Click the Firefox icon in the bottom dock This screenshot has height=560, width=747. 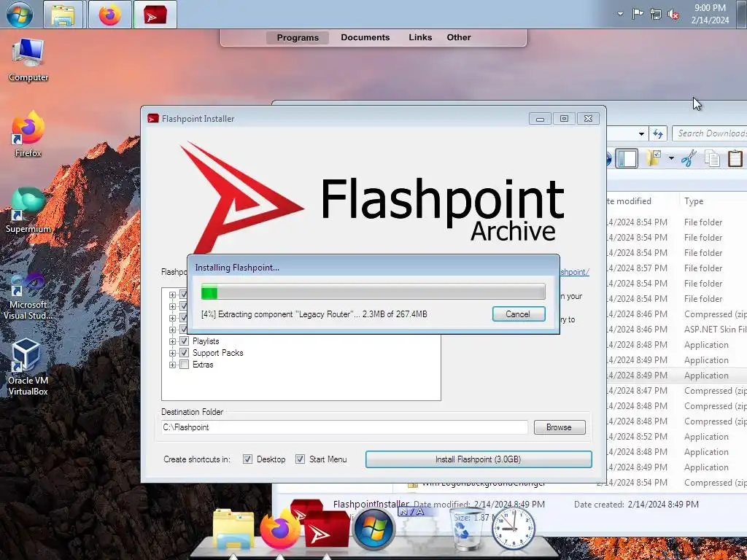tap(280, 529)
